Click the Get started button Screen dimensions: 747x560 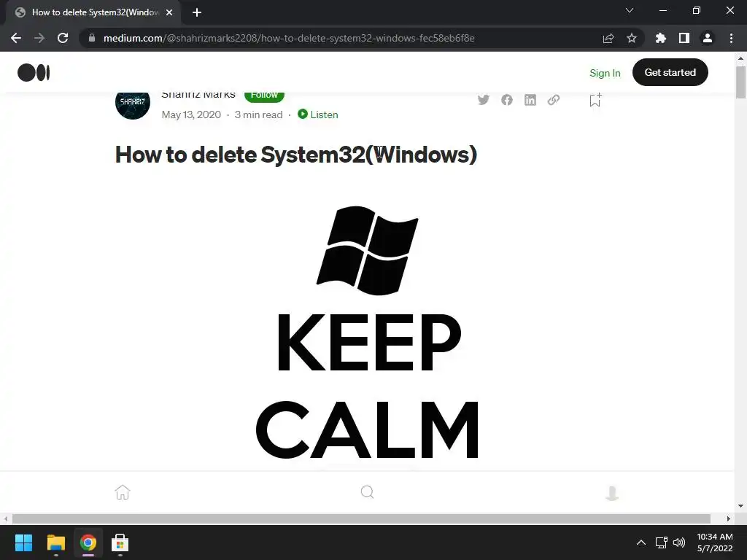pos(670,72)
